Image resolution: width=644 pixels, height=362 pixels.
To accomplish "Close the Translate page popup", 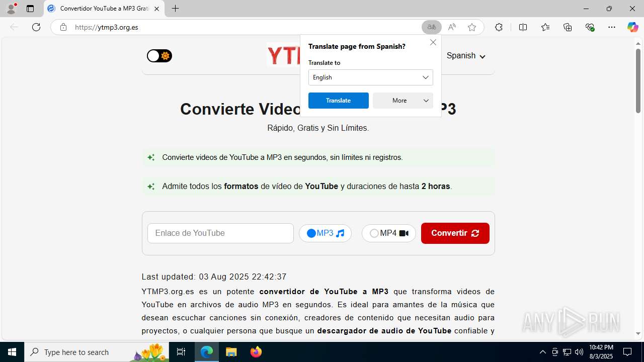I will pos(433,42).
